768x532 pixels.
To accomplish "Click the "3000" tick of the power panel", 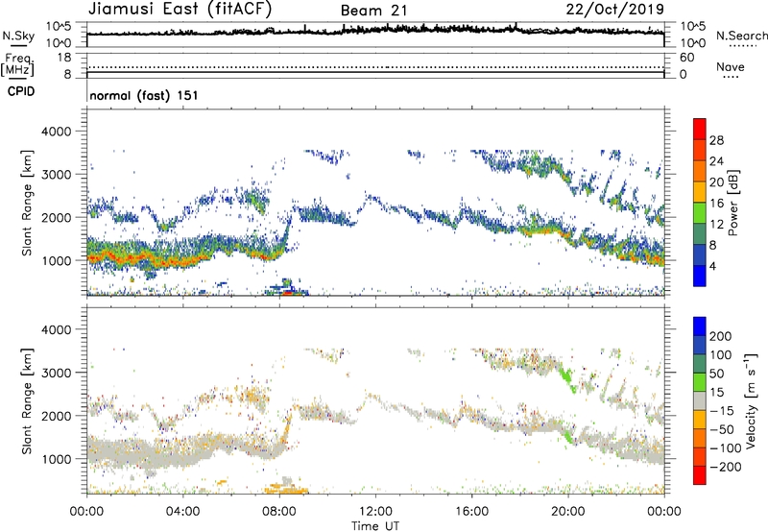I will pyautogui.click(x=56, y=175).
